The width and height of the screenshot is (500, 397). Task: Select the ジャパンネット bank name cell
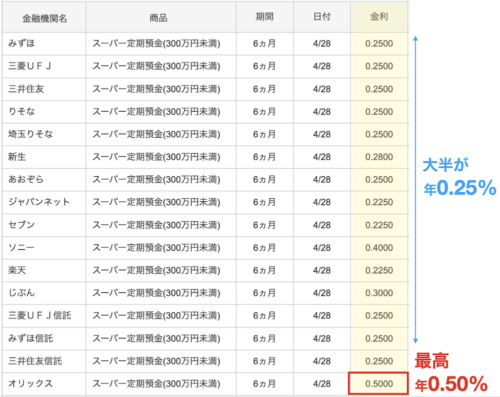click(44, 202)
